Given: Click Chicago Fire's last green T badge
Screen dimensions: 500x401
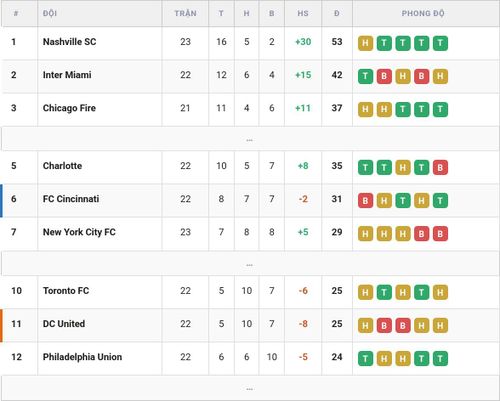Looking at the screenshot, I should tap(440, 110).
